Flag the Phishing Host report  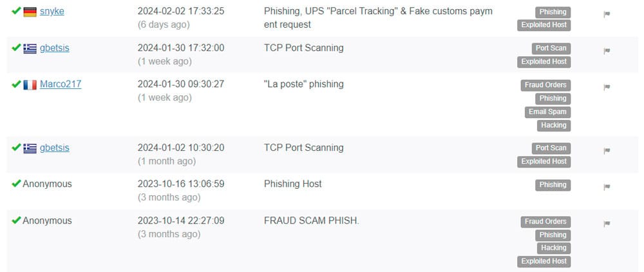[607, 187]
